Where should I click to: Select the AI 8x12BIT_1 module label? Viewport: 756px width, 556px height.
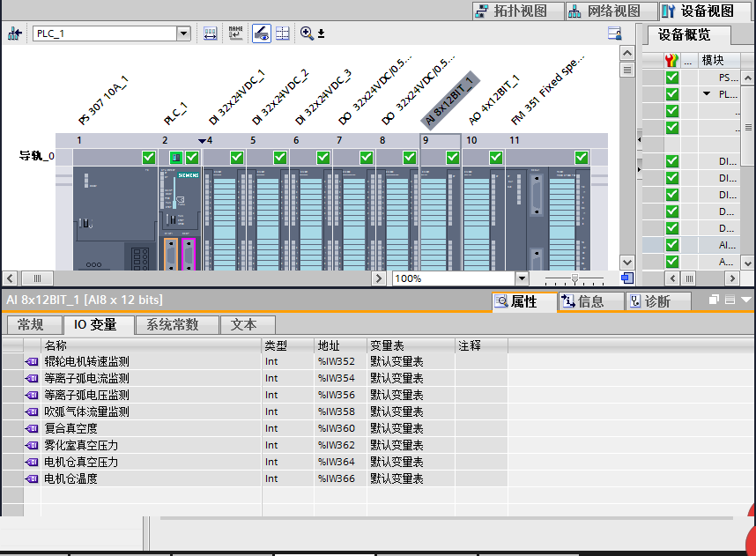point(449,100)
